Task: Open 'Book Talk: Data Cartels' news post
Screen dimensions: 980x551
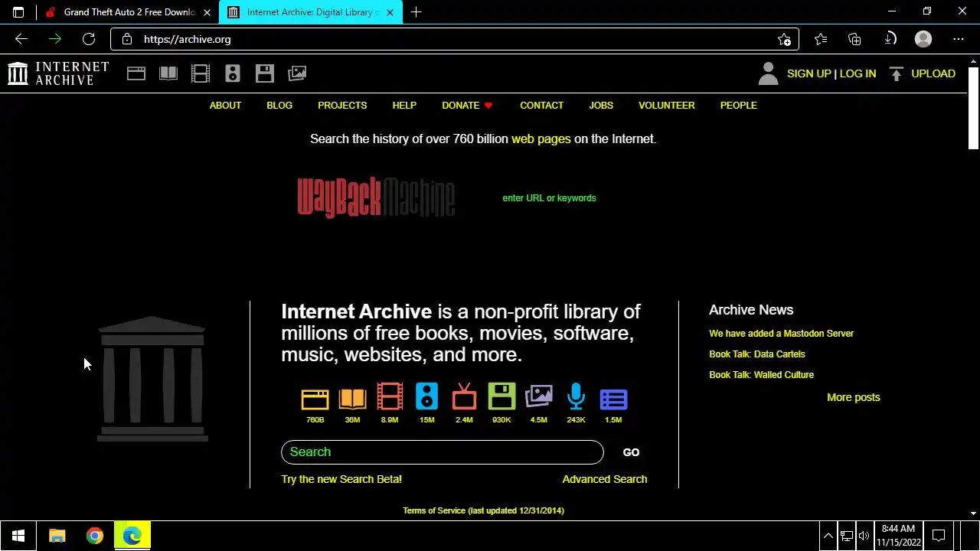Action: (x=757, y=354)
